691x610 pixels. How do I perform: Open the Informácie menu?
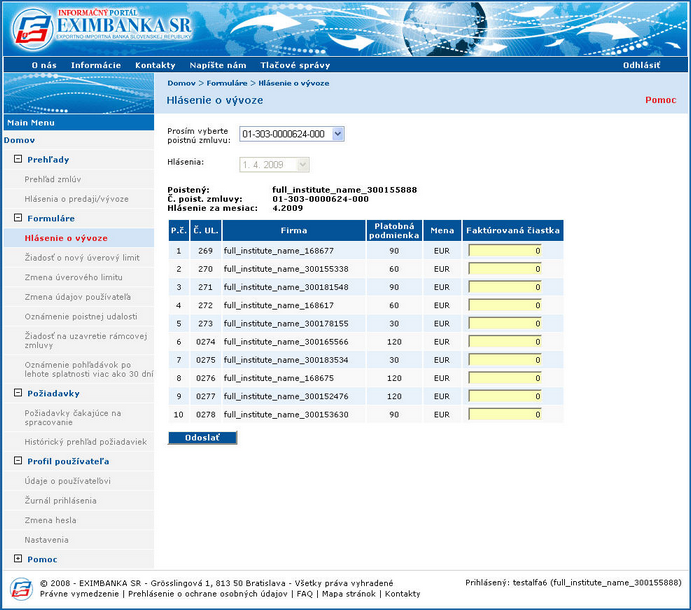96,65
